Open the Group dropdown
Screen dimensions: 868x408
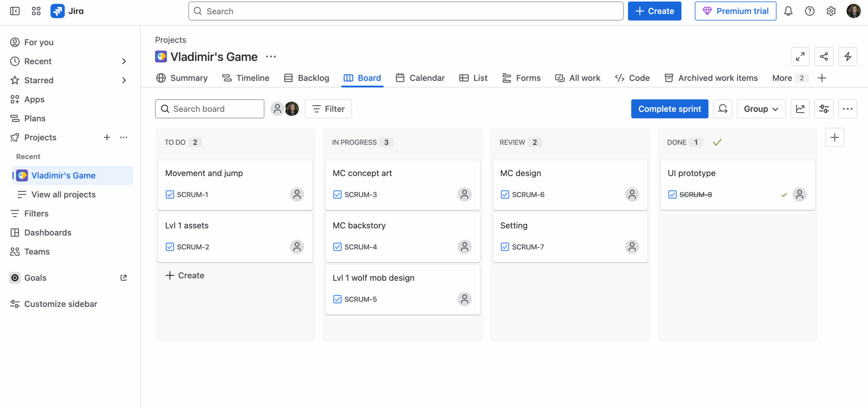(x=761, y=109)
